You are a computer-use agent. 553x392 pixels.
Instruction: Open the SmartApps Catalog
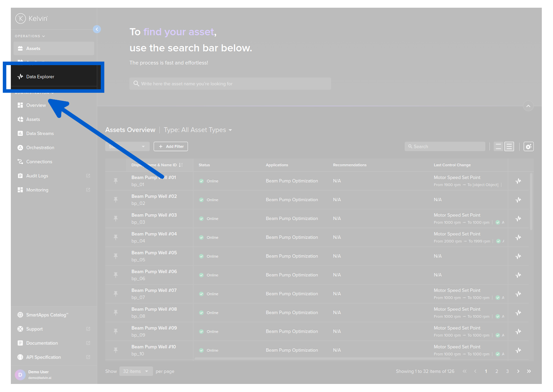pyautogui.click(x=47, y=315)
